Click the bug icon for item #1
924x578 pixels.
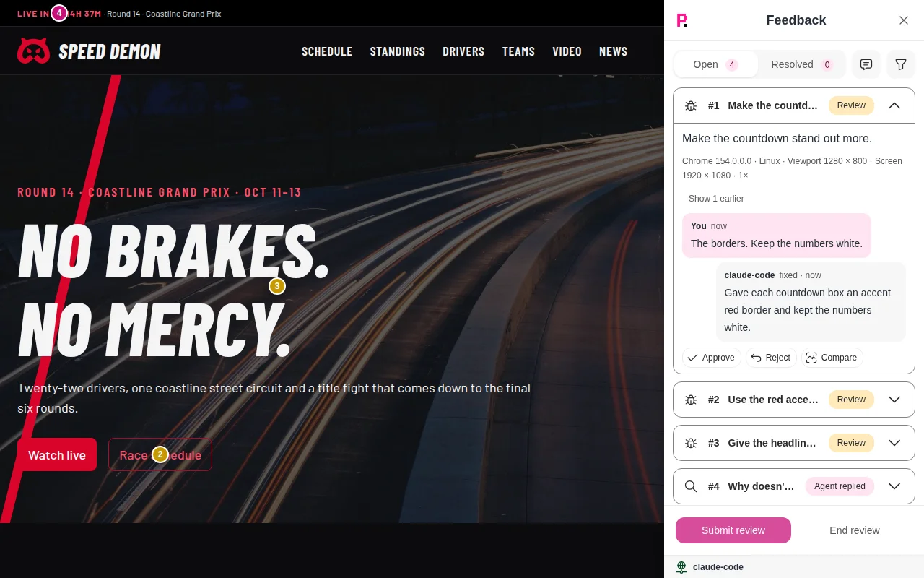(x=691, y=105)
